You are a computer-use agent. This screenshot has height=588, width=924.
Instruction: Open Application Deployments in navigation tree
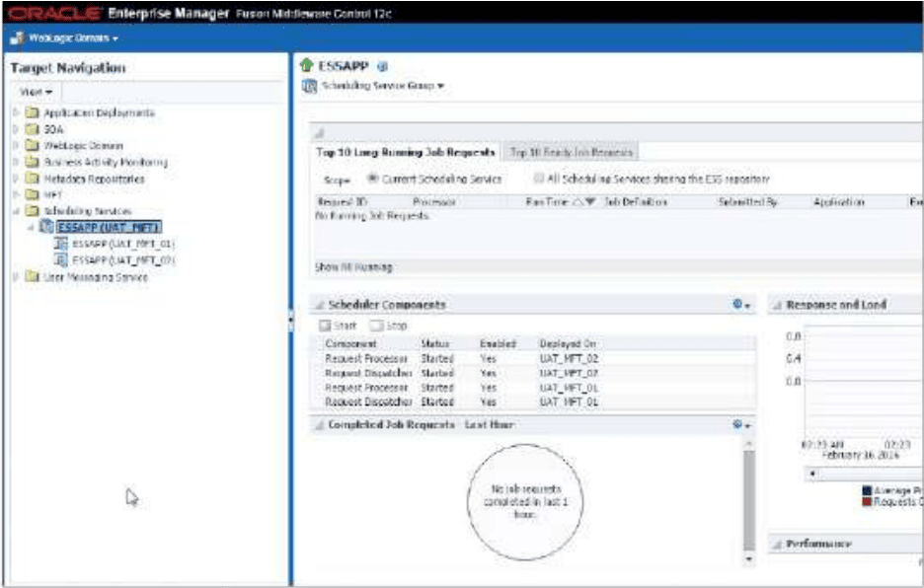(x=99, y=112)
